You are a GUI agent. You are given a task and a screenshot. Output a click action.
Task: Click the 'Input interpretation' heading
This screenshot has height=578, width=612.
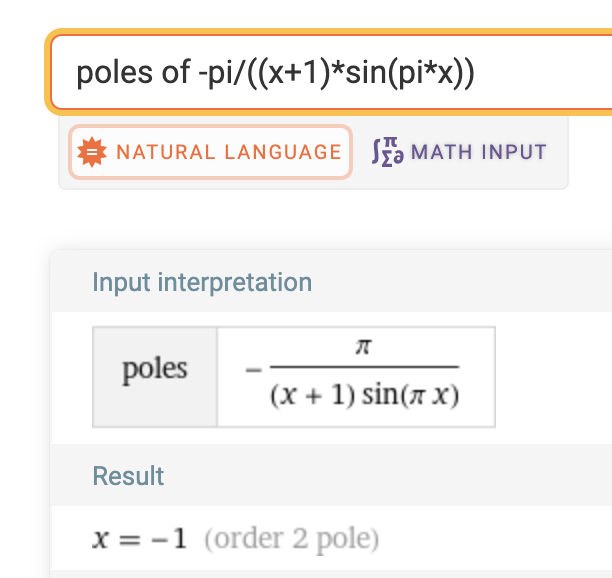(x=202, y=283)
